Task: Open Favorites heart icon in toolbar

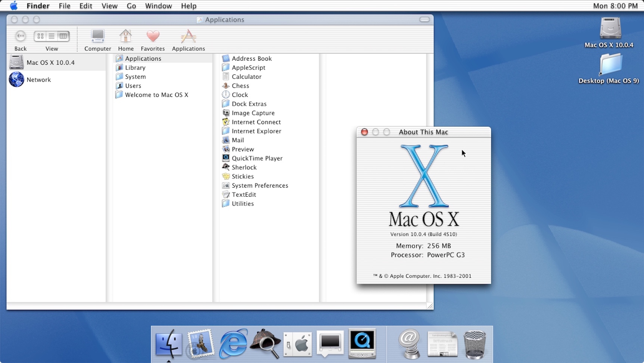Action: pyautogui.click(x=153, y=37)
